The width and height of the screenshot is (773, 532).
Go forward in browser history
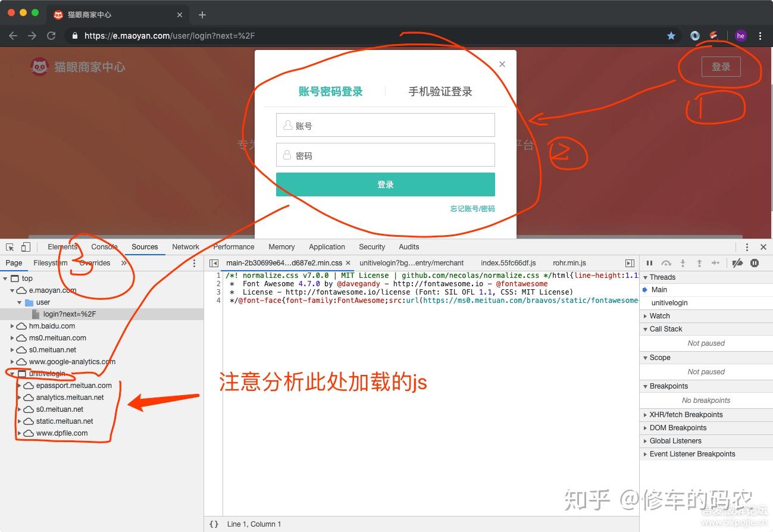click(32, 36)
